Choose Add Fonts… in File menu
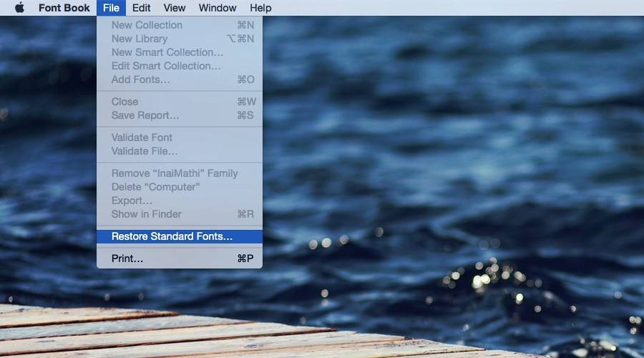 pyautogui.click(x=180, y=79)
